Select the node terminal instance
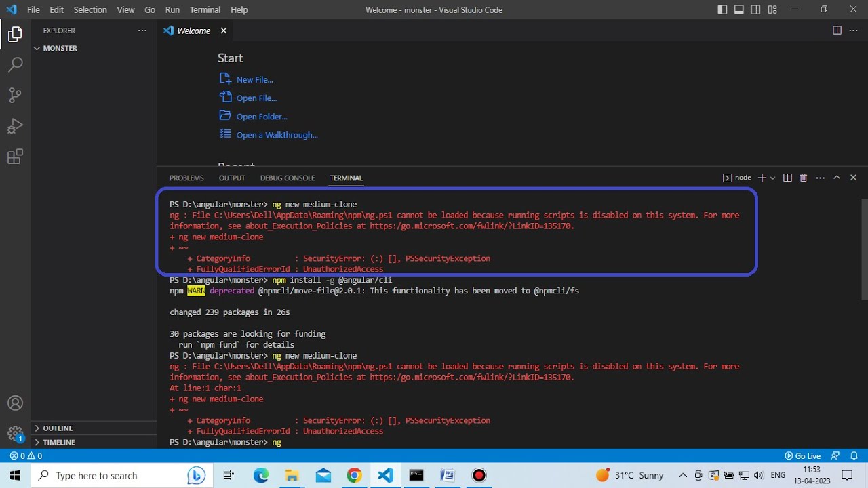This screenshot has width=868, height=488. (737, 178)
